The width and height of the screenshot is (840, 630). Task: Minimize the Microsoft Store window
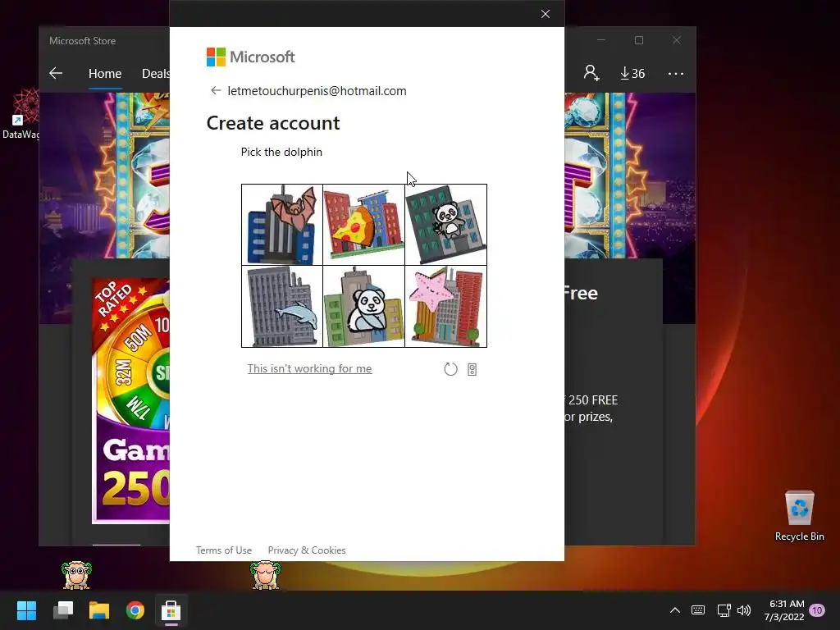[601, 40]
